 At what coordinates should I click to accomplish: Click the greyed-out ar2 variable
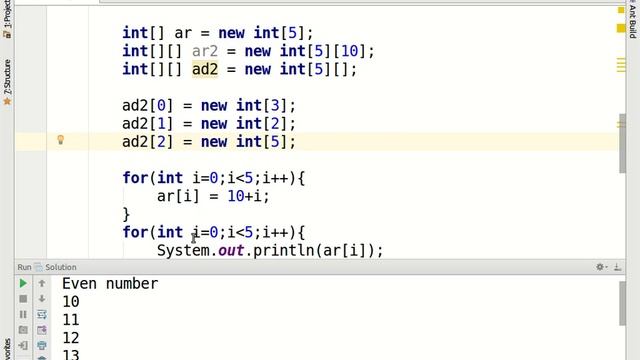click(205, 51)
